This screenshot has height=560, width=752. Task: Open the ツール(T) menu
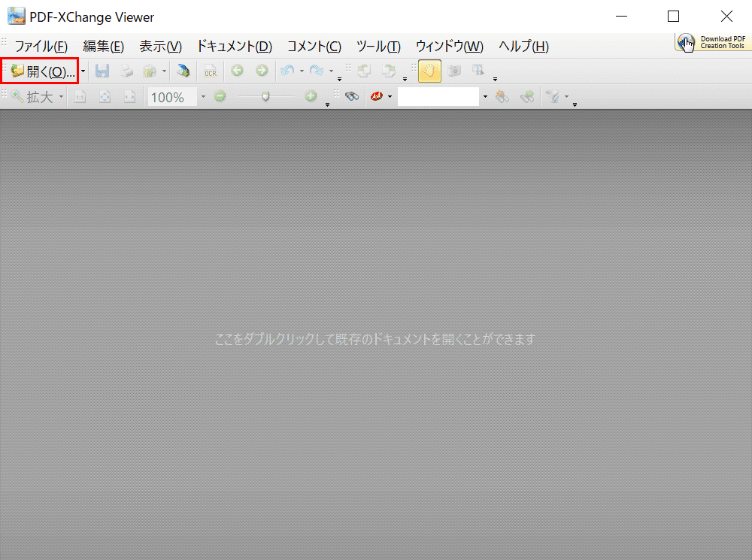378,46
